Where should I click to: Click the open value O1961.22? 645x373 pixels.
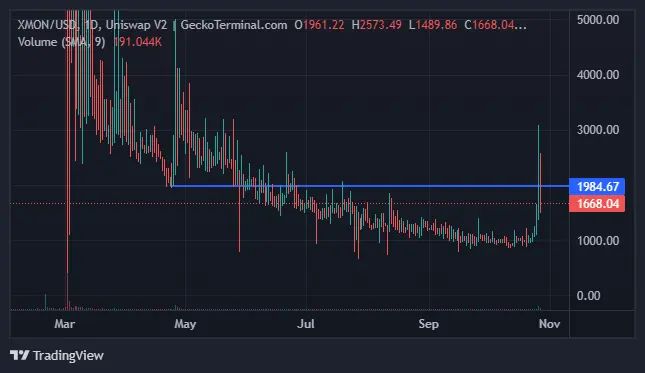(x=319, y=25)
